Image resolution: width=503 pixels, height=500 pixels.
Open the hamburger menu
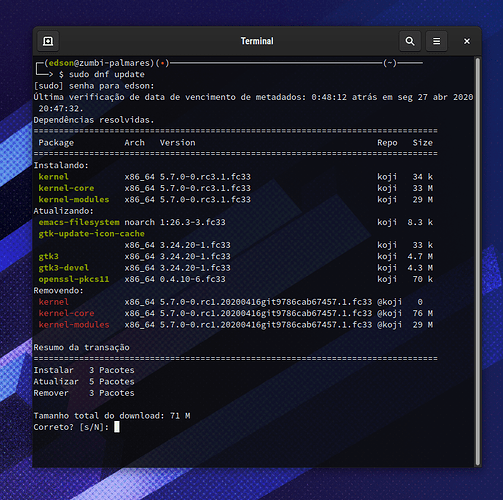point(436,41)
